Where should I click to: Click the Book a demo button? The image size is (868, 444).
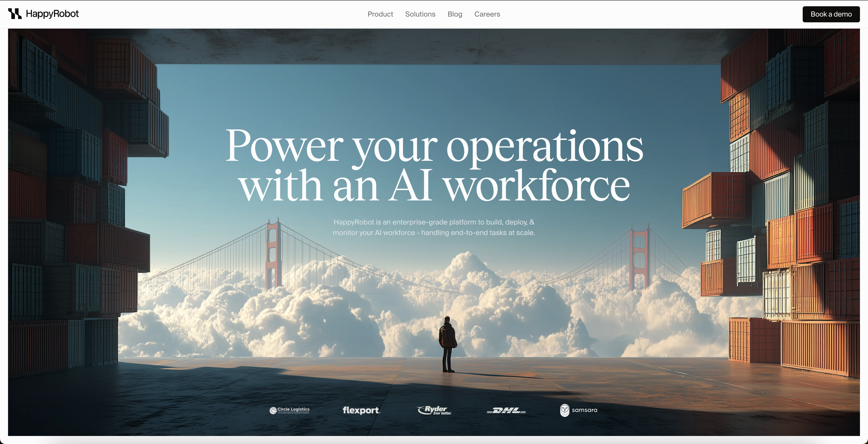click(x=831, y=14)
